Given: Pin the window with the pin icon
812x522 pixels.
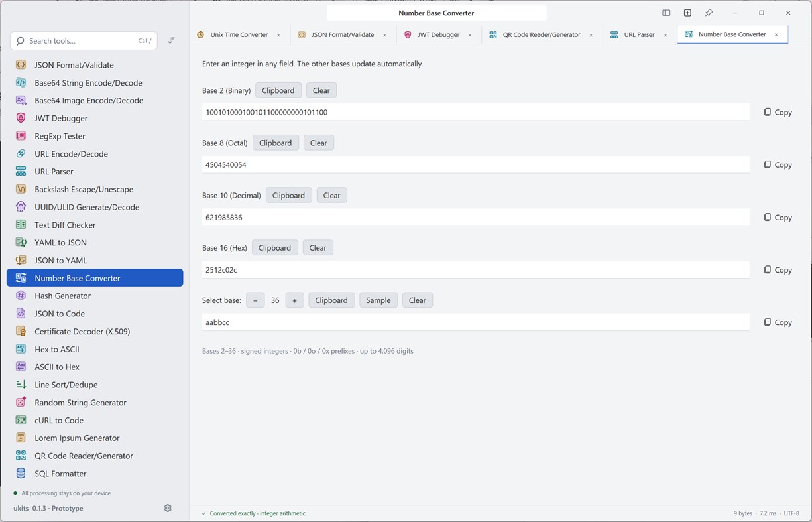Looking at the screenshot, I should click(x=709, y=13).
